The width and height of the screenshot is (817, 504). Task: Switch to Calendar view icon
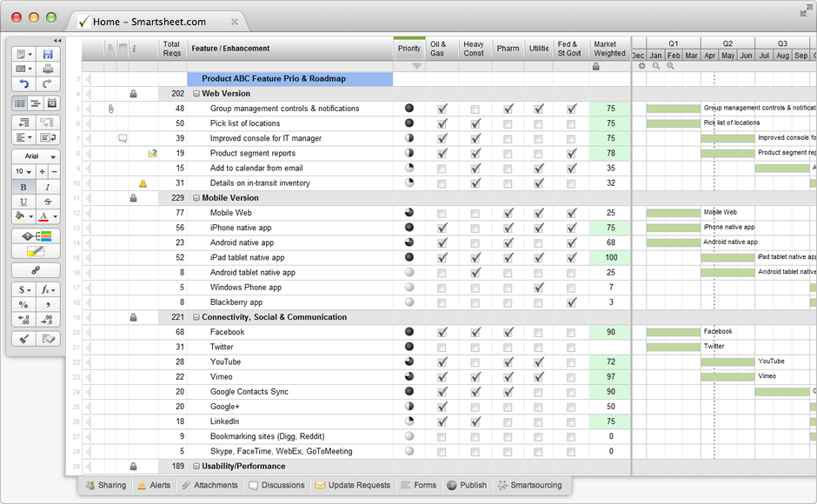tap(51, 103)
